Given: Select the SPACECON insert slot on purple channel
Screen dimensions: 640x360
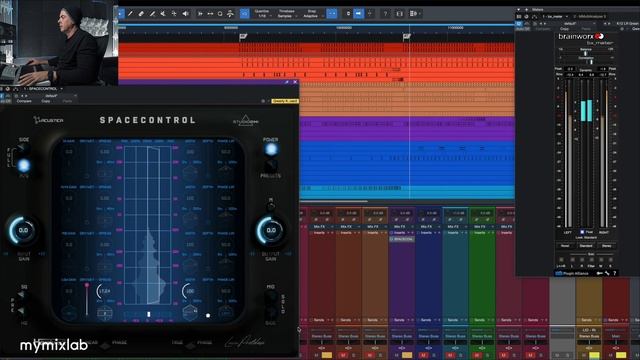Looking at the screenshot, I should (x=402, y=239).
